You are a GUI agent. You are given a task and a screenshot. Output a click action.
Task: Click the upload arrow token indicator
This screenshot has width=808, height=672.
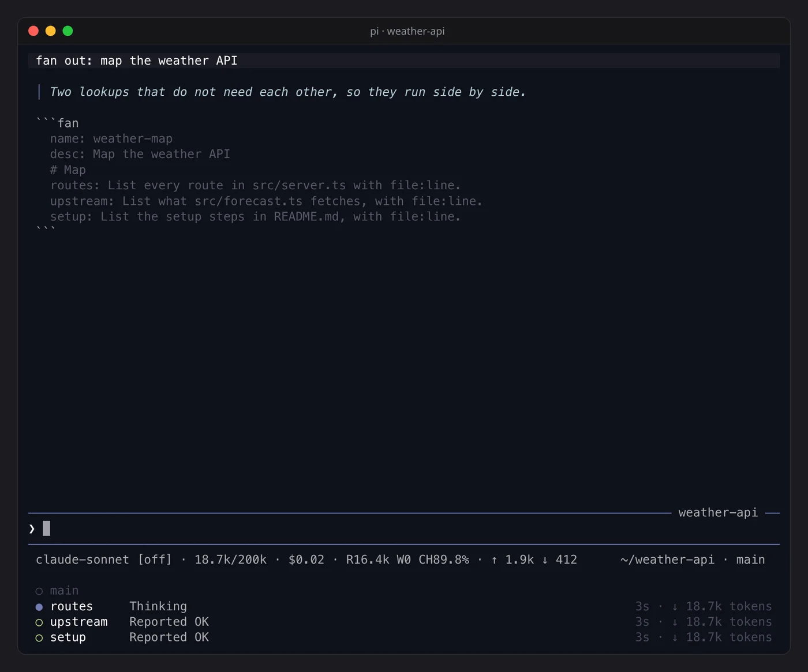[494, 560]
